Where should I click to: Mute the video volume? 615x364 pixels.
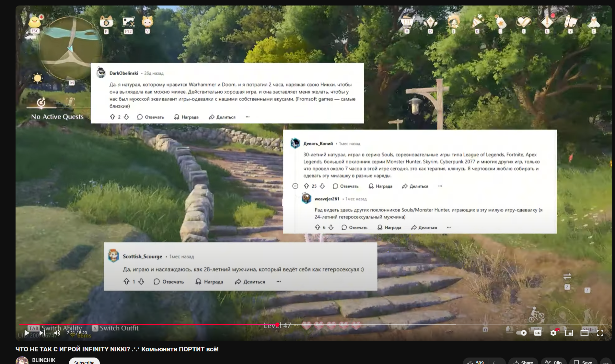click(x=57, y=333)
